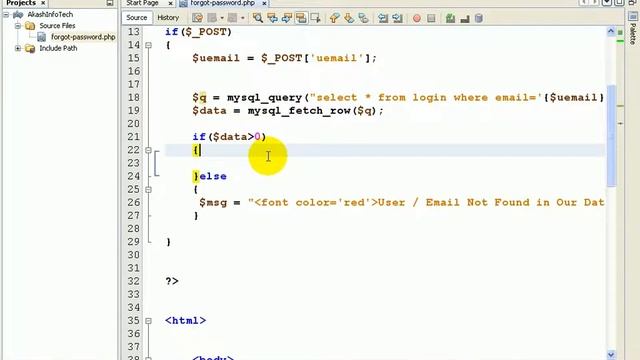Start macro recording with red circle
The image size is (640, 360).
pyautogui.click(x=417, y=18)
